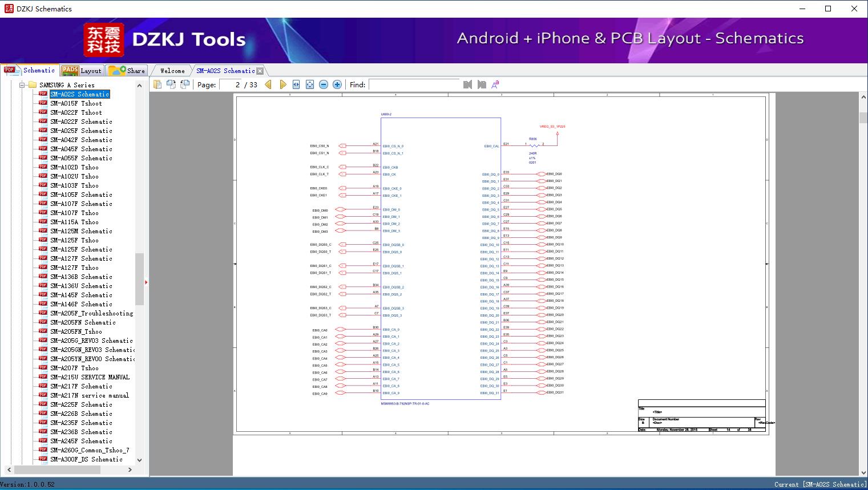Click scroll down arrow of tree panel

click(x=139, y=460)
